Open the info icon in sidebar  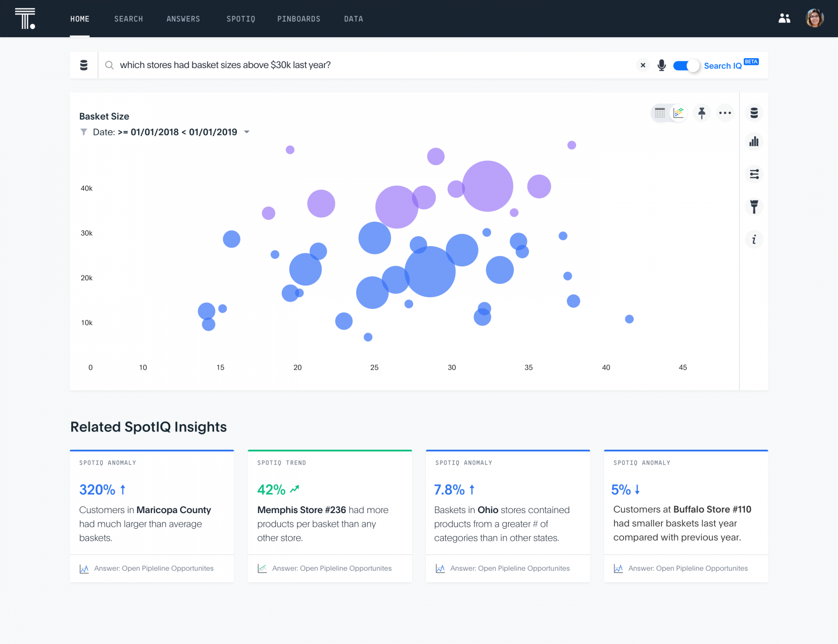click(x=754, y=239)
